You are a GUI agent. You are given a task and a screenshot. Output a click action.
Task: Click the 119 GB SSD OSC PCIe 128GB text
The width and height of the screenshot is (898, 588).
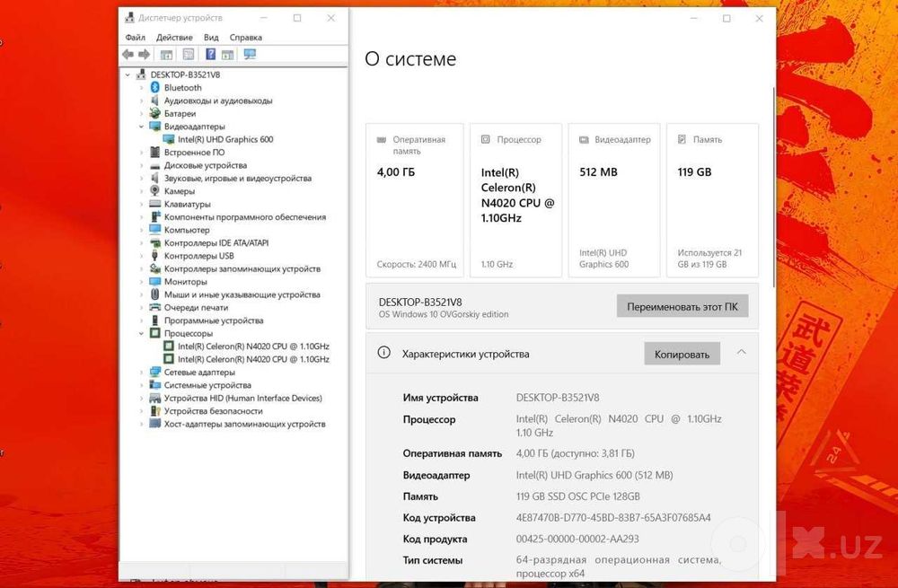point(577,496)
